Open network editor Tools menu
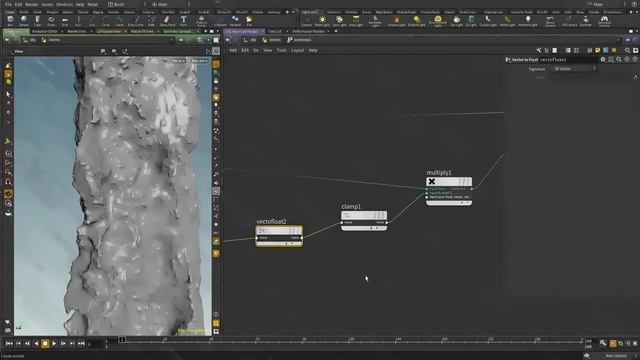The width and height of the screenshot is (640, 360). click(x=282, y=50)
